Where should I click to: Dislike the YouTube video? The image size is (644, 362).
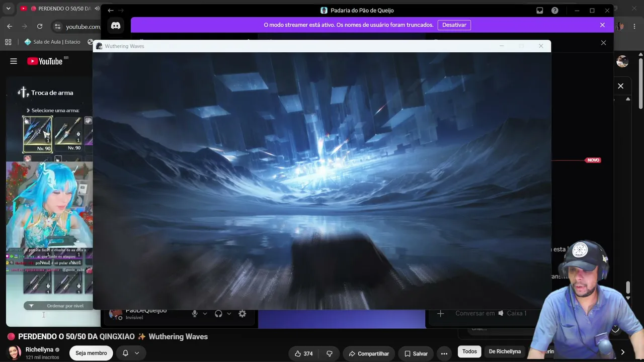pos(330,353)
